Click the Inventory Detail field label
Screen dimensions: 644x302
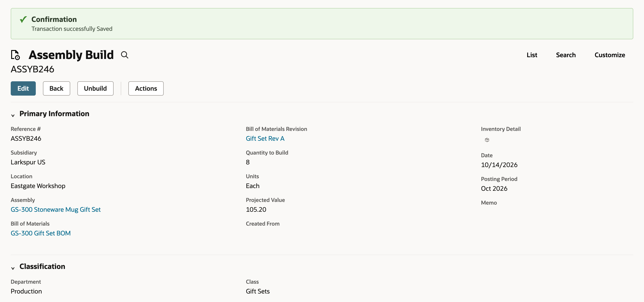500,129
